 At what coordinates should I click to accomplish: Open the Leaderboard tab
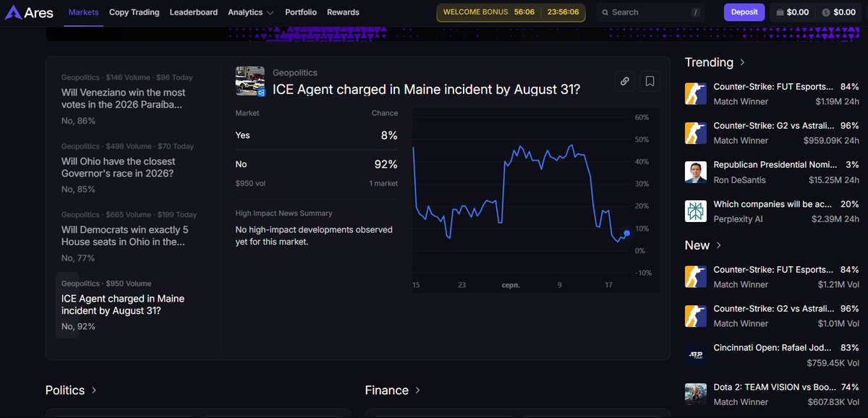click(x=193, y=12)
